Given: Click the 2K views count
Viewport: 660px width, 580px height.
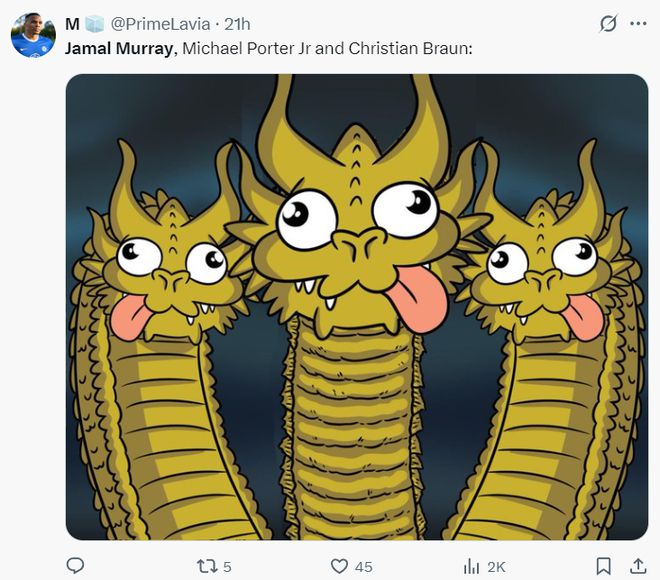Looking at the screenshot, I should (495, 567).
